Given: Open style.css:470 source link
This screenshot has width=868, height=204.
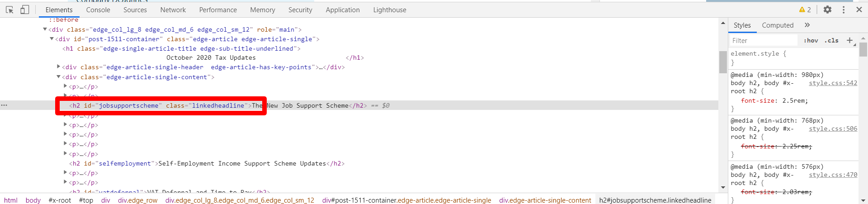Looking at the screenshot, I should coord(833,175).
